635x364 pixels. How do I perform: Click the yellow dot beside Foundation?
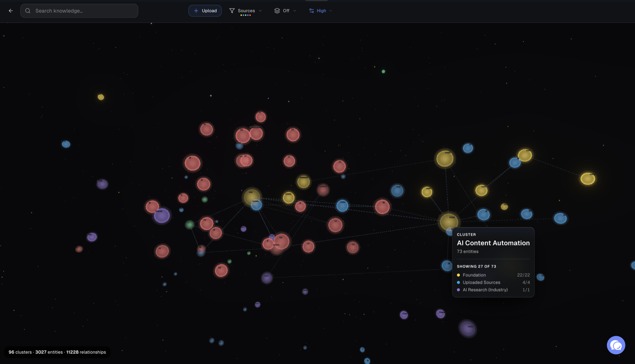[458, 275]
